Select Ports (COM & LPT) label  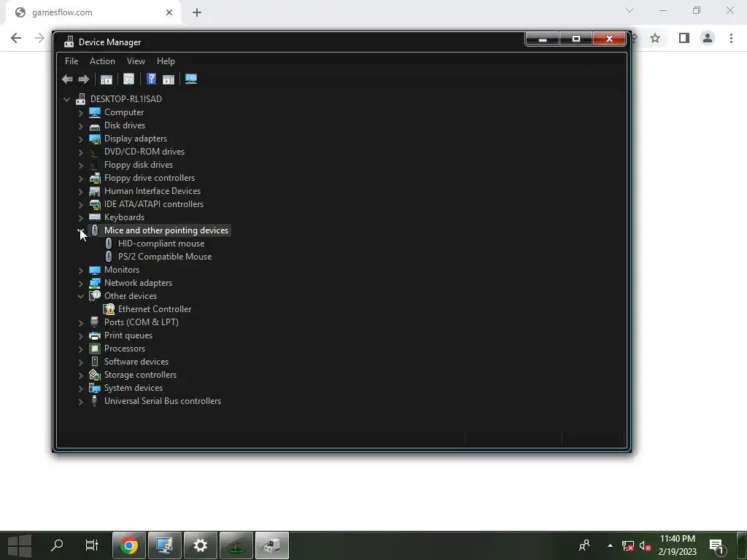[141, 322]
